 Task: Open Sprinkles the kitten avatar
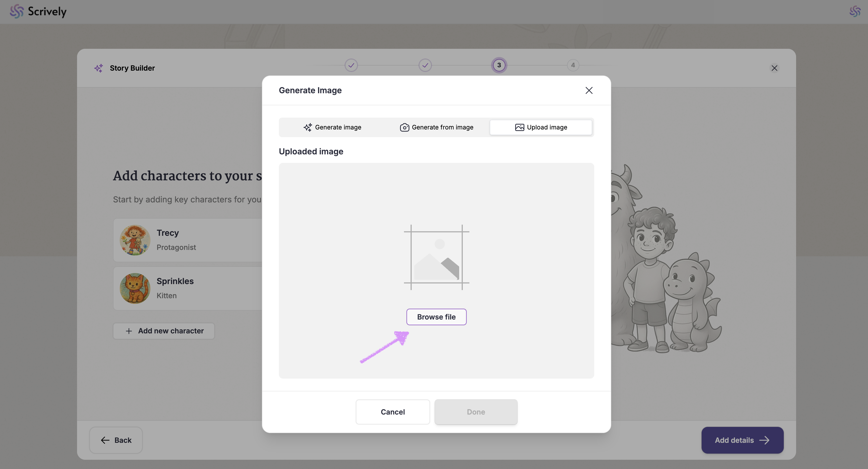click(x=135, y=288)
